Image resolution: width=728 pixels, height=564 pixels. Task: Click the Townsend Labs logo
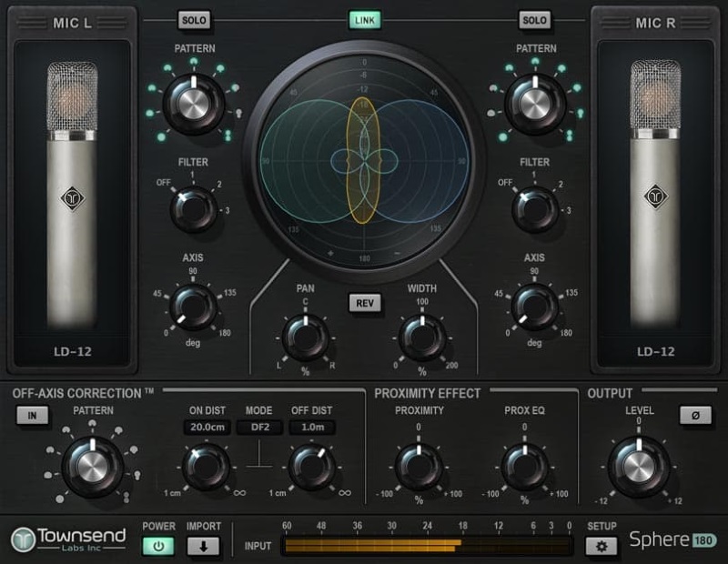68,539
